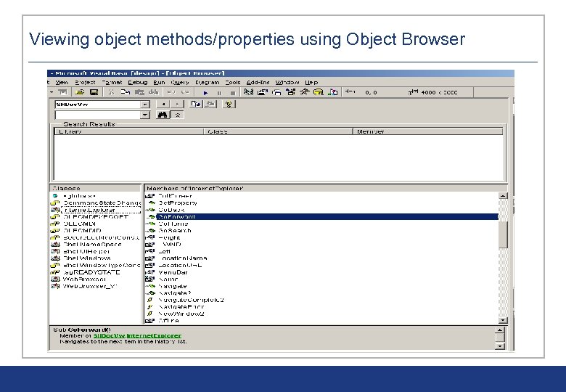Select InternetExplorer in the Classes list
This screenshot has height=392, width=566.
tap(89, 210)
